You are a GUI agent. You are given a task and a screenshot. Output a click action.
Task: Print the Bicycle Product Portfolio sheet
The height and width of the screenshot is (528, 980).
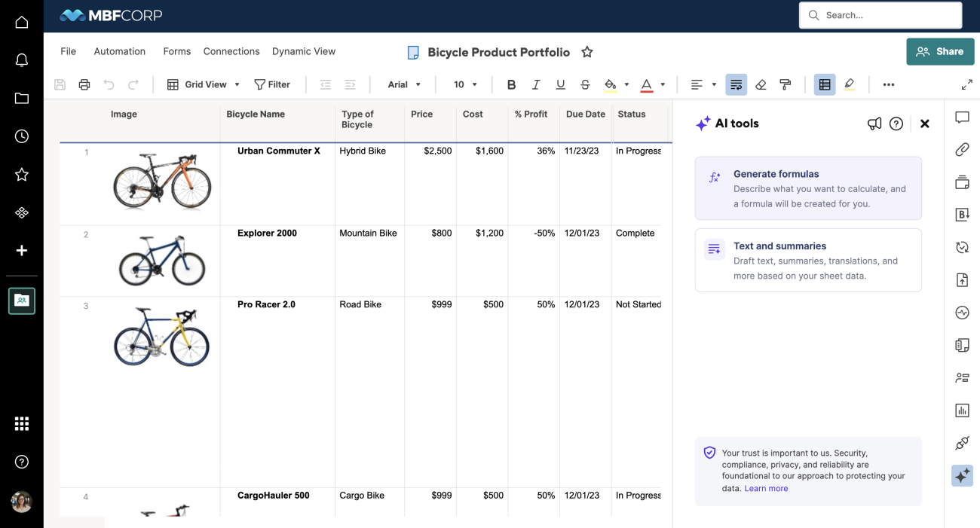[x=84, y=84]
